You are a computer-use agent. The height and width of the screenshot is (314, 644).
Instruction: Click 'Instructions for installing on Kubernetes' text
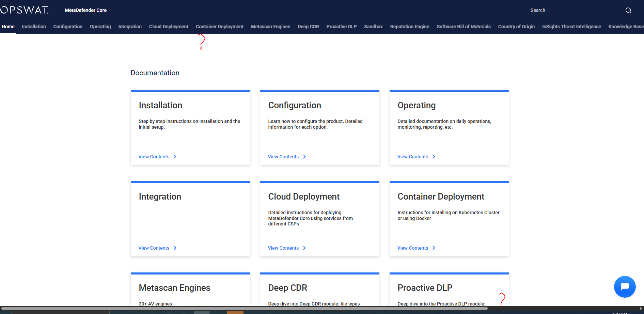tap(449, 215)
